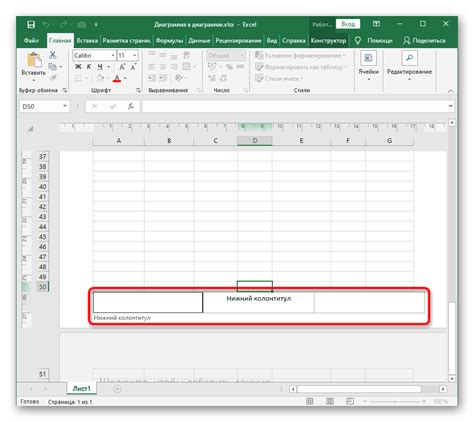
Task: Open the Copy options dropdown arrow
Action: click(x=61, y=67)
